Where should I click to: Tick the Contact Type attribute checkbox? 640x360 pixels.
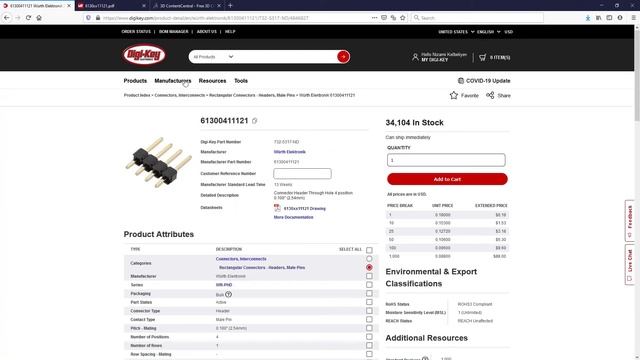(x=369, y=319)
